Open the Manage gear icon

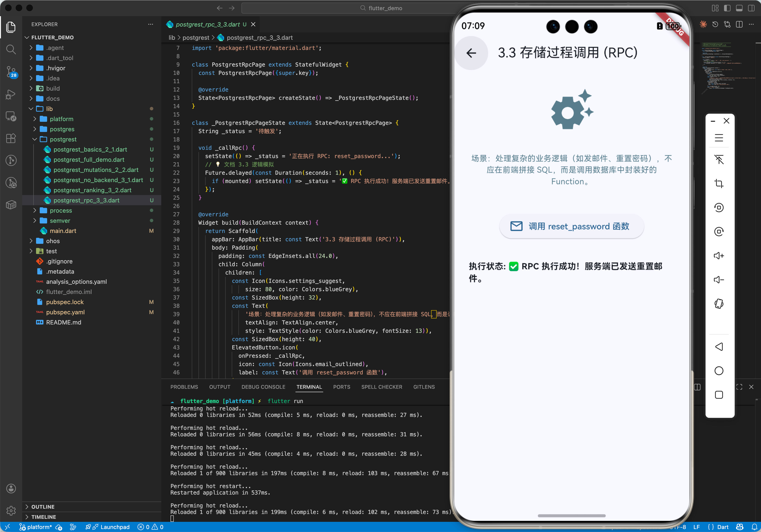point(11,511)
